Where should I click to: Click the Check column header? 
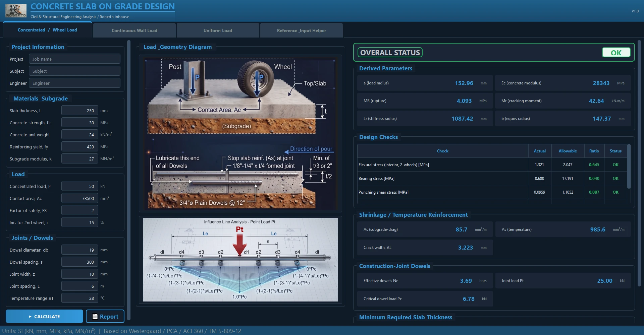click(x=442, y=151)
